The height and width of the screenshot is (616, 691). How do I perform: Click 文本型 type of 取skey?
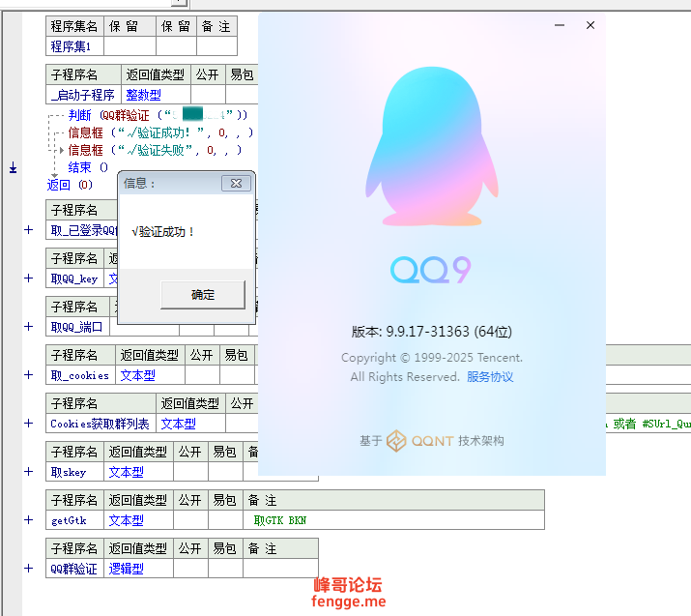(138, 472)
